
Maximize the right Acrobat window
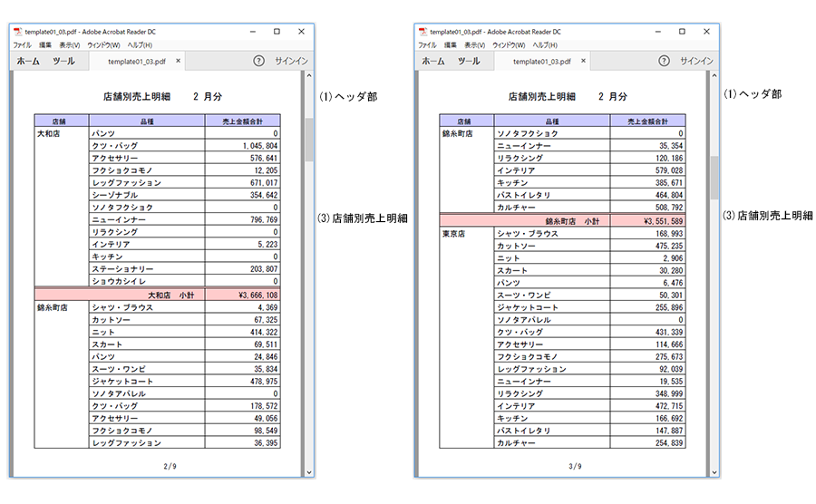pyautogui.click(x=682, y=32)
